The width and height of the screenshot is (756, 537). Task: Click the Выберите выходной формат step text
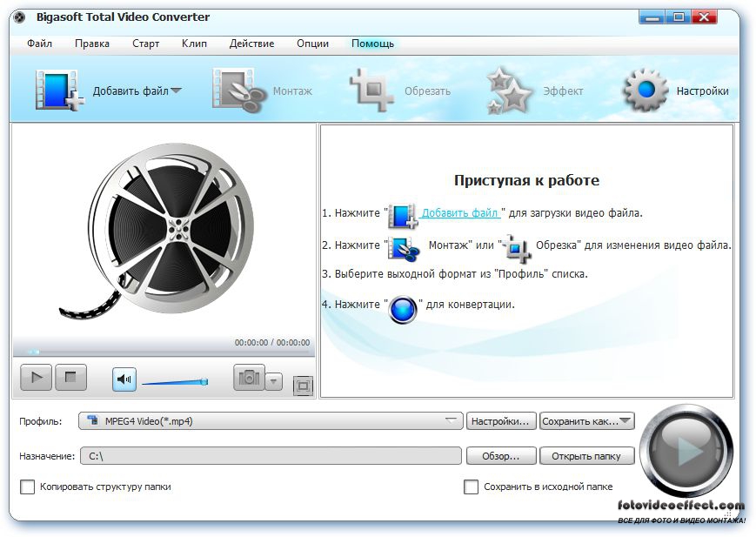[455, 274]
